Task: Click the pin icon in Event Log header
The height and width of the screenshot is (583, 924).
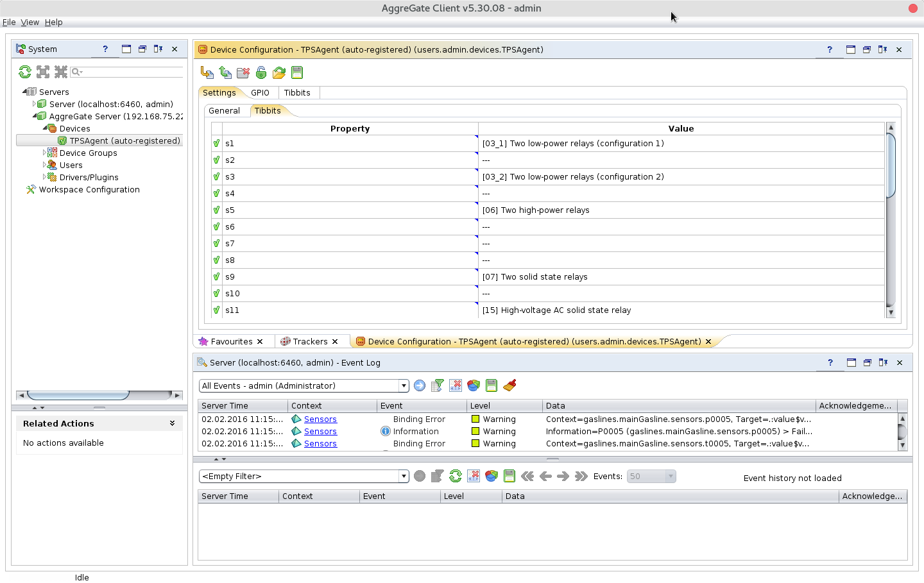Action: coord(884,362)
